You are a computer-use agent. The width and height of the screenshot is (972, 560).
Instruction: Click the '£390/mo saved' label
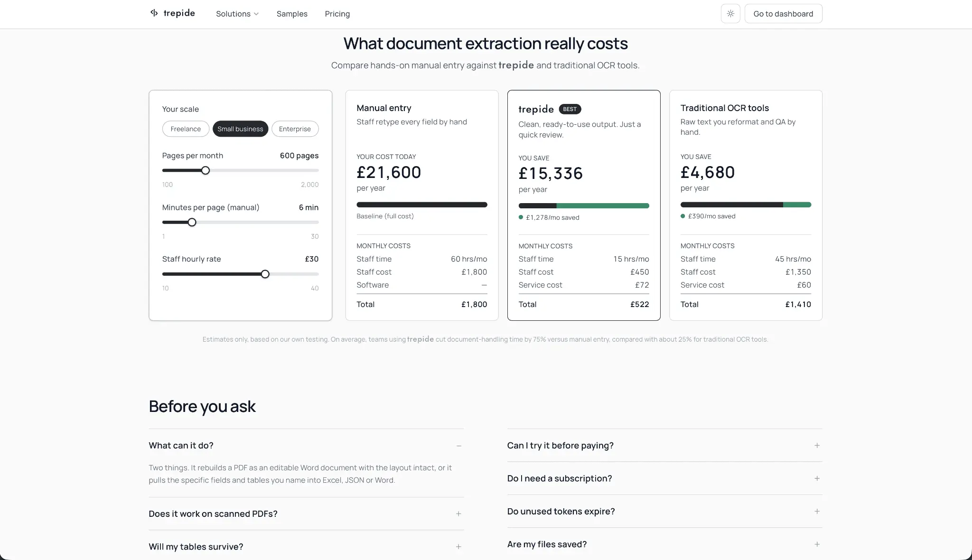711,216
